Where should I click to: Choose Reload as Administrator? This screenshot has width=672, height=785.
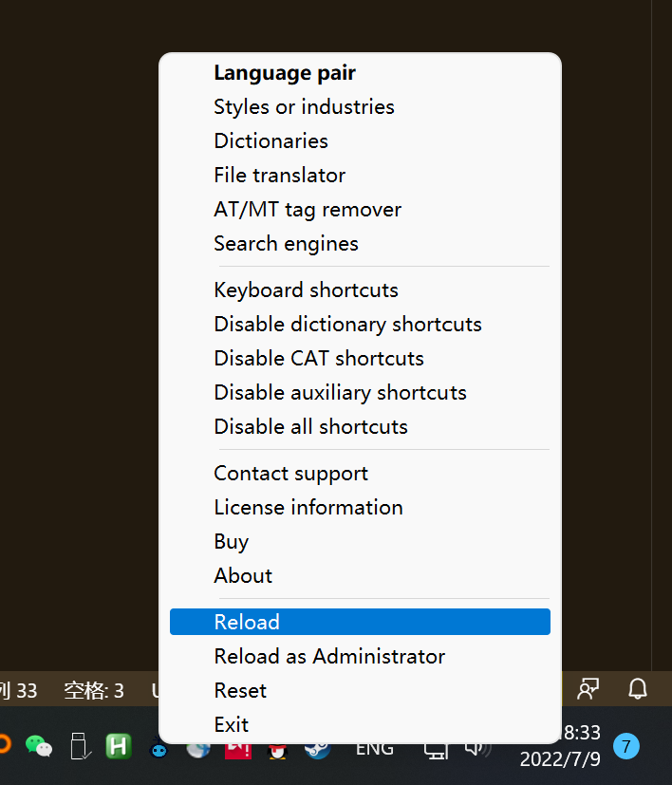329,656
